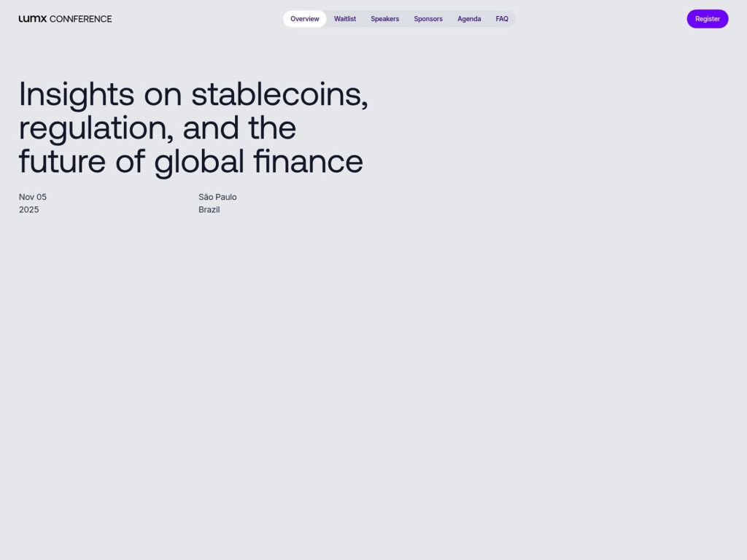Click the 2025 year label
The height and width of the screenshot is (560, 747).
[28, 209]
